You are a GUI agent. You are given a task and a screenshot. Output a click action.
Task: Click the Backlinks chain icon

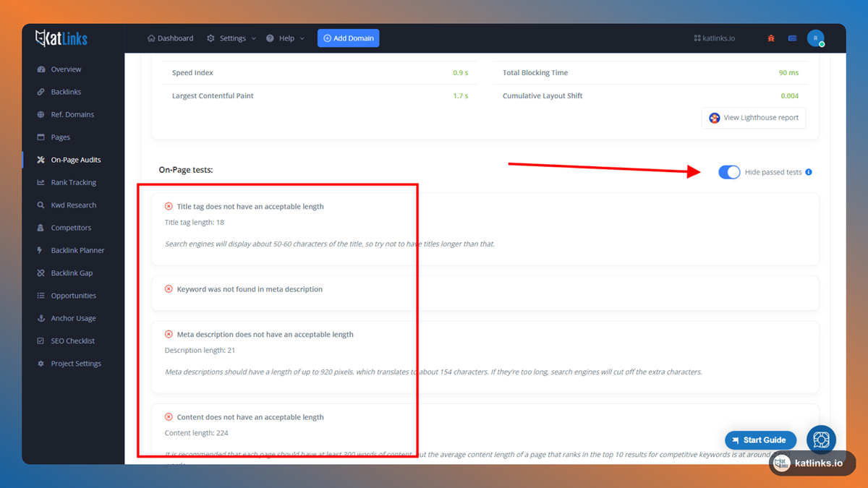click(41, 92)
